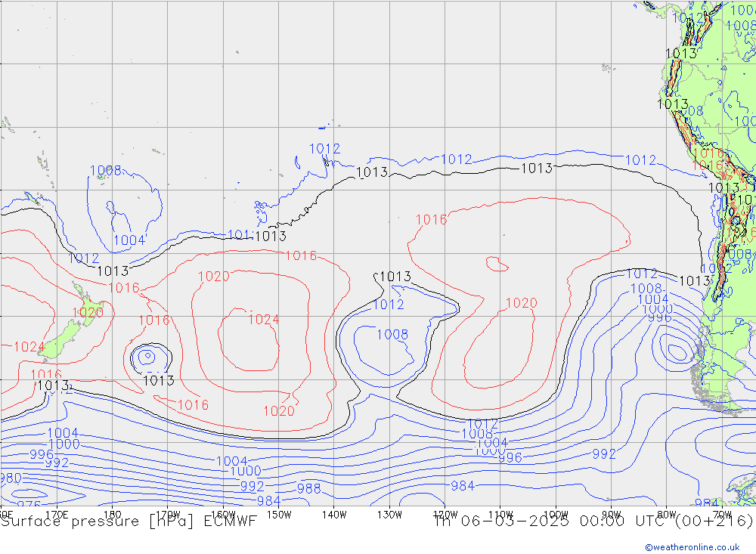Click the 'Surface pressure [hPa] ECMWF' title

tap(129, 521)
